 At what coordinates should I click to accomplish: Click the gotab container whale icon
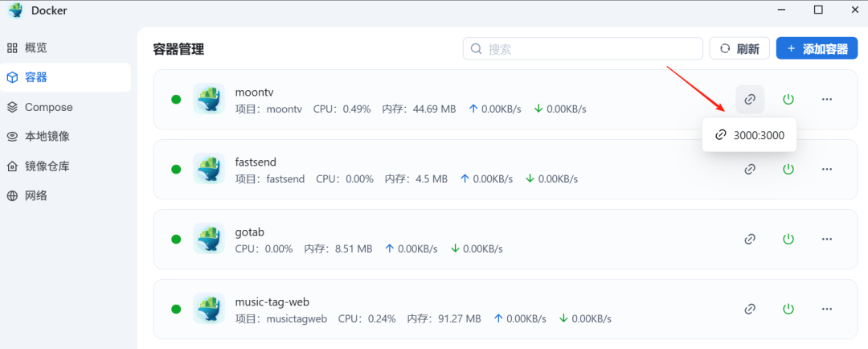(209, 238)
